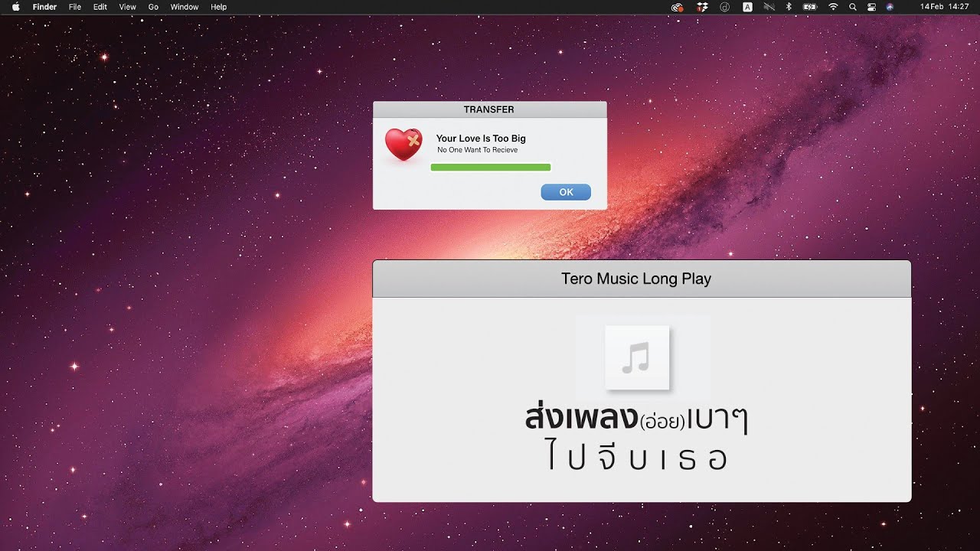Click the battery charging icon
This screenshot has height=551, width=980.
tap(810, 7)
